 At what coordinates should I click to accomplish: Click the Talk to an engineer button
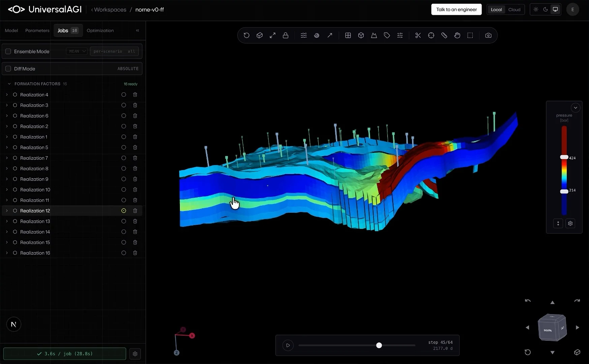point(456,9)
